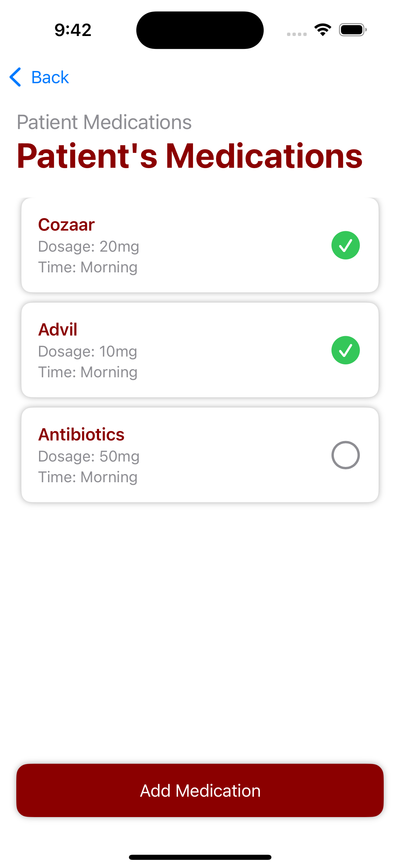Tap the cellular signal dots icon
This screenshot has height=868, width=400.
297,34
